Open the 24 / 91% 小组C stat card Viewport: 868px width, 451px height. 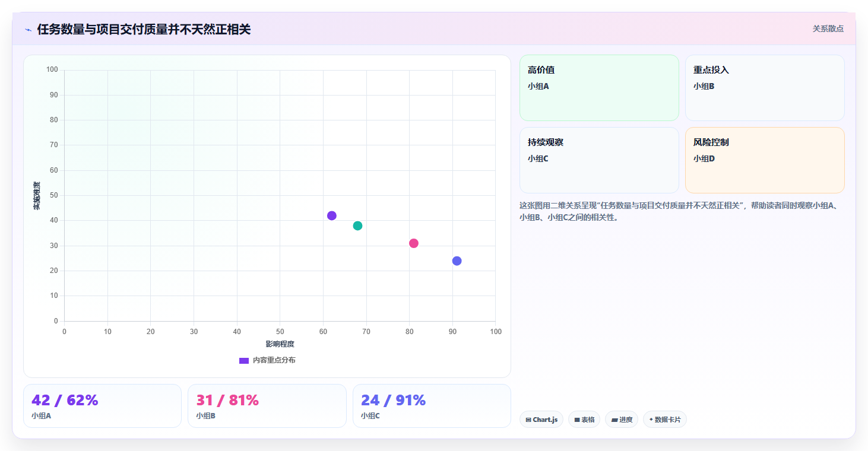coord(432,406)
